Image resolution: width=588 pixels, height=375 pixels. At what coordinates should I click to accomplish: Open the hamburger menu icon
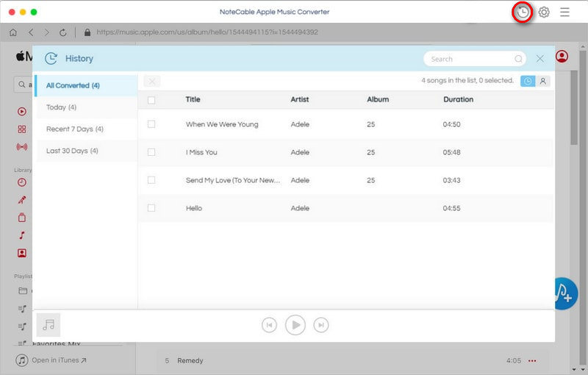point(564,12)
